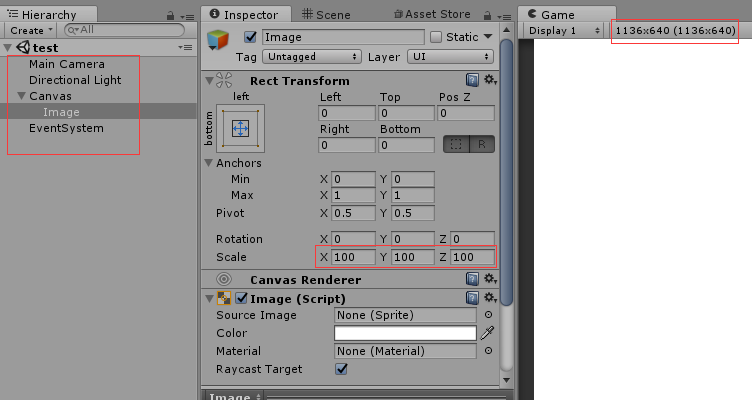Collapse the Anchors foldout
This screenshot has width=752, height=400.
coord(209,163)
